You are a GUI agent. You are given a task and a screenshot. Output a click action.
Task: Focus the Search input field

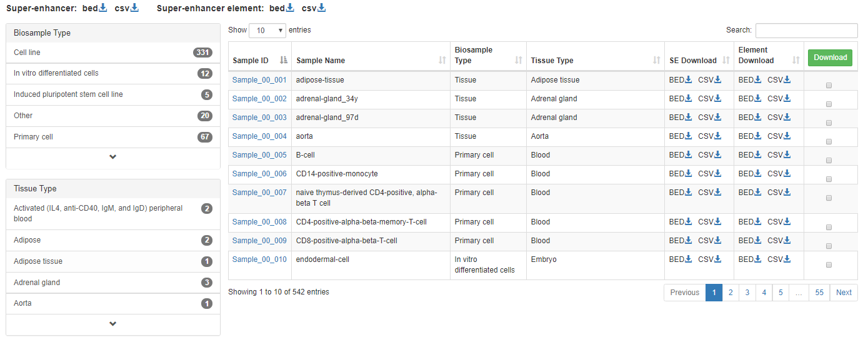point(806,31)
